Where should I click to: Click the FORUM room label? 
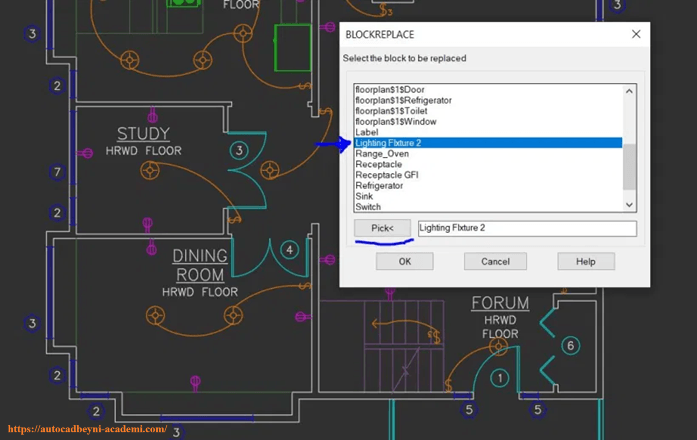coord(500,303)
